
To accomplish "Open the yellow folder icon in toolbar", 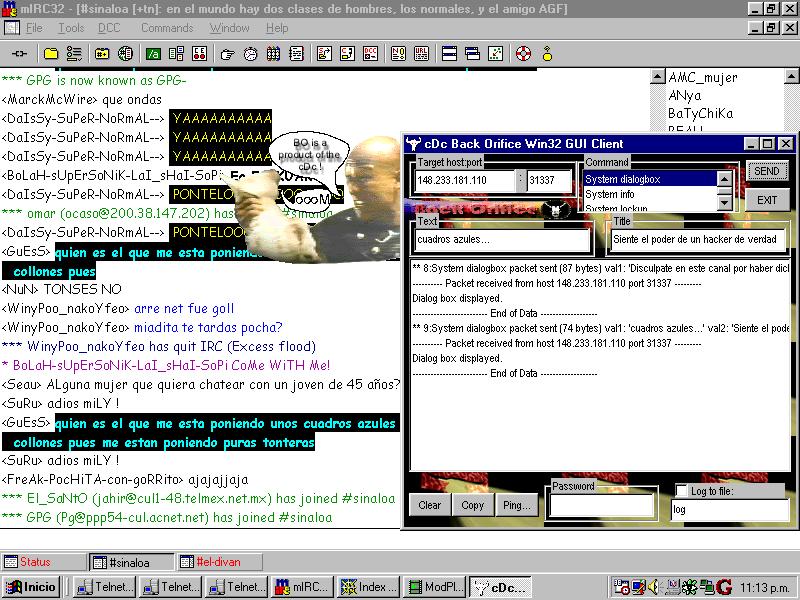I will pyautogui.click(x=50, y=53).
